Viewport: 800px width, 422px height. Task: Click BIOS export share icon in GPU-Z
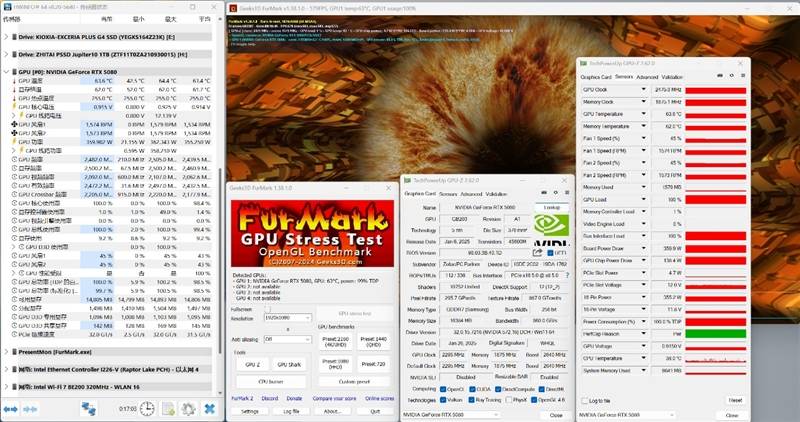[537, 252]
